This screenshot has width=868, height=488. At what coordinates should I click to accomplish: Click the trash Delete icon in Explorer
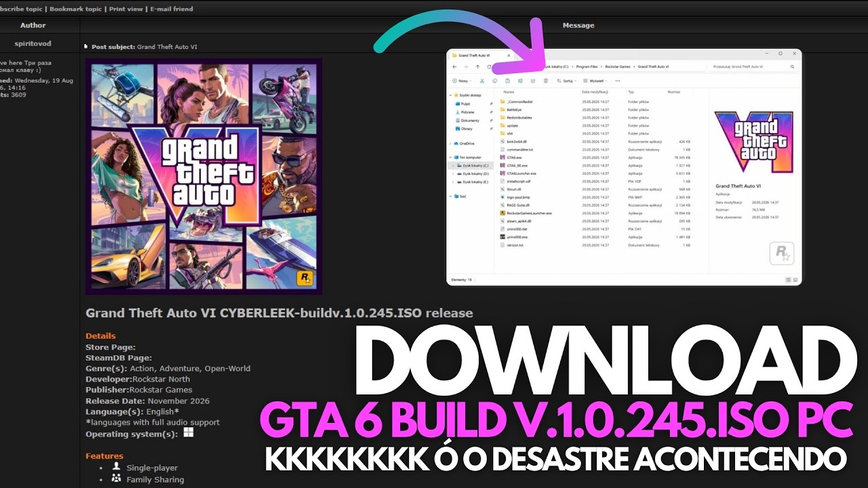[546, 81]
